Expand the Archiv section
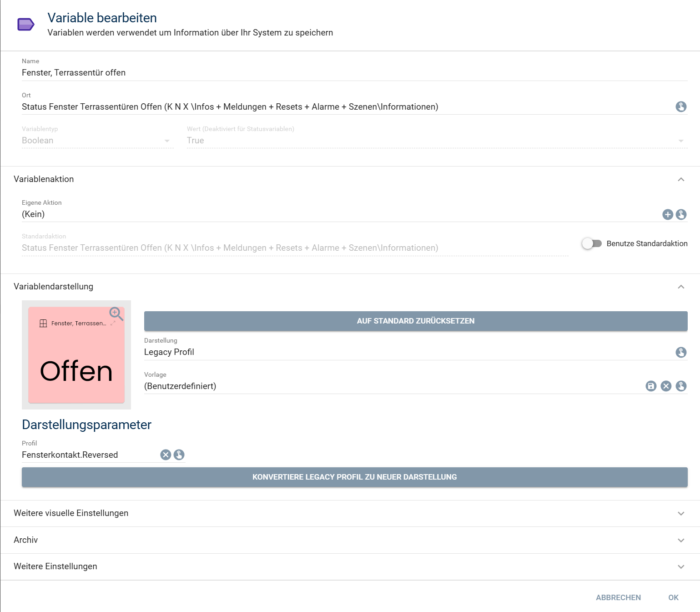This screenshot has width=700, height=612. tap(681, 540)
